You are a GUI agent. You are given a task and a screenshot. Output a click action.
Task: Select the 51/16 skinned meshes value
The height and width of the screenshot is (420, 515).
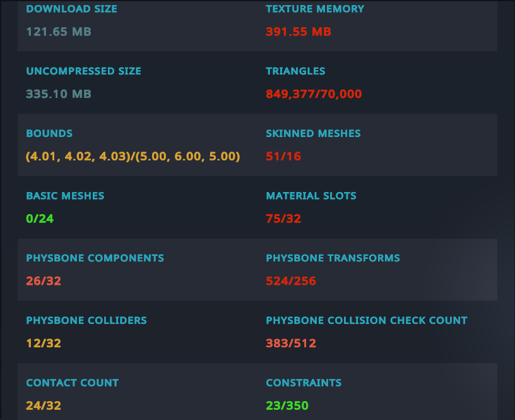coord(283,157)
